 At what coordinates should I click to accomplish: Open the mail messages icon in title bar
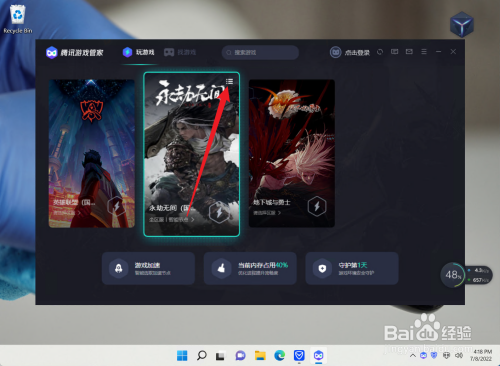coord(409,52)
